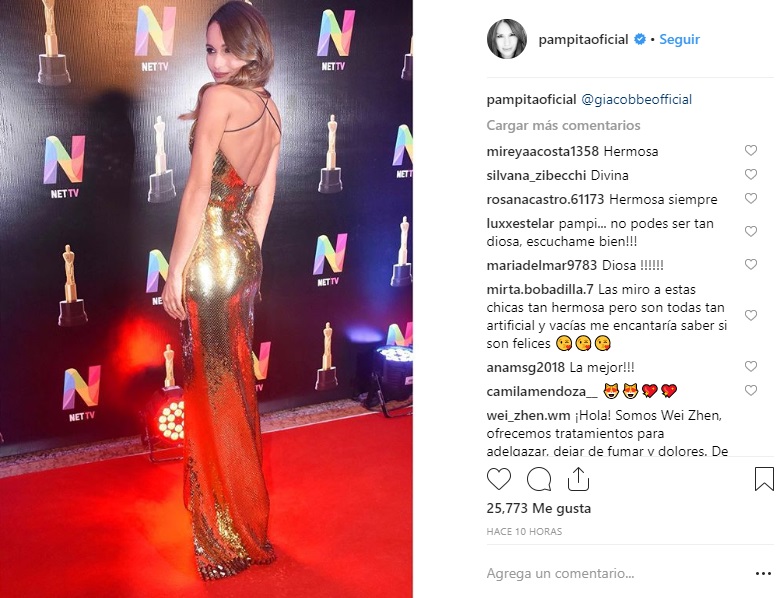Image resolution: width=779 pixels, height=598 pixels.
Task: Open the three-dot more options menu
Action: 763,574
